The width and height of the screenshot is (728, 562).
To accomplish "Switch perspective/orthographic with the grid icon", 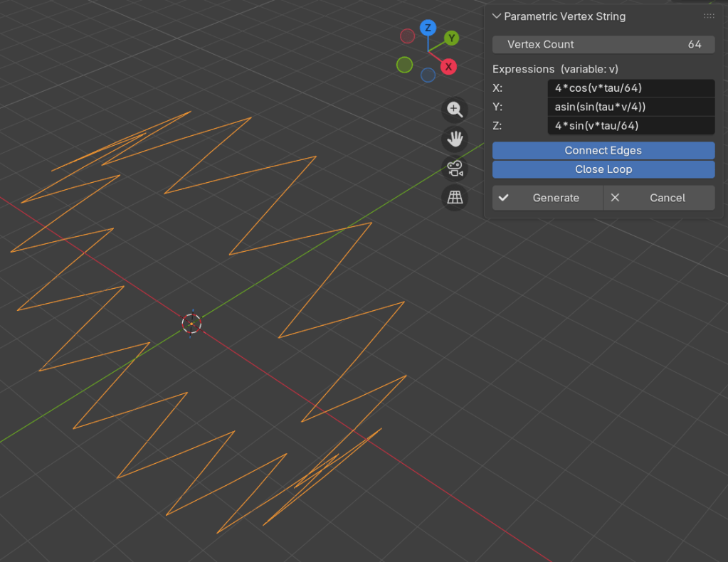I will pyautogui.click(x=455, y=198).
